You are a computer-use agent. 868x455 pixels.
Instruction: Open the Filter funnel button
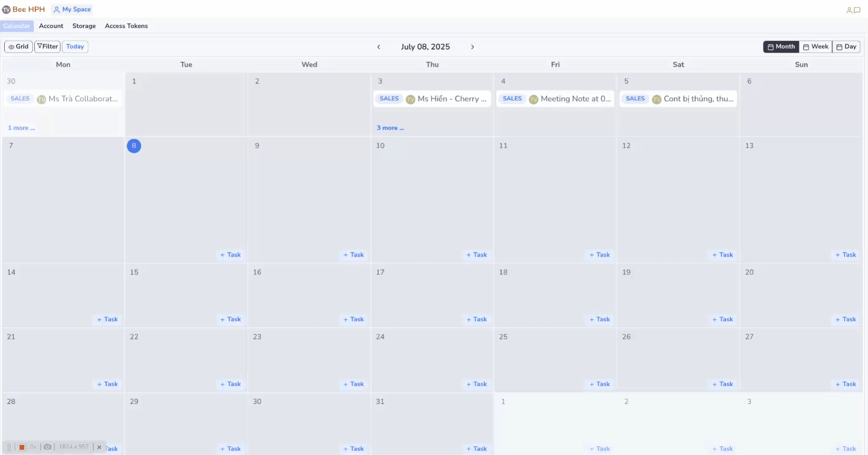pyautogui.click(x=48, y=47)
